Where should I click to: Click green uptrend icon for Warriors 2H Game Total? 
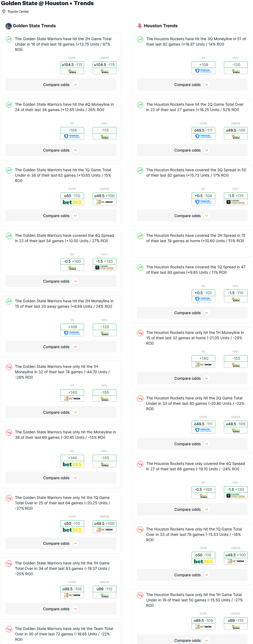click(x=9, y=39)
